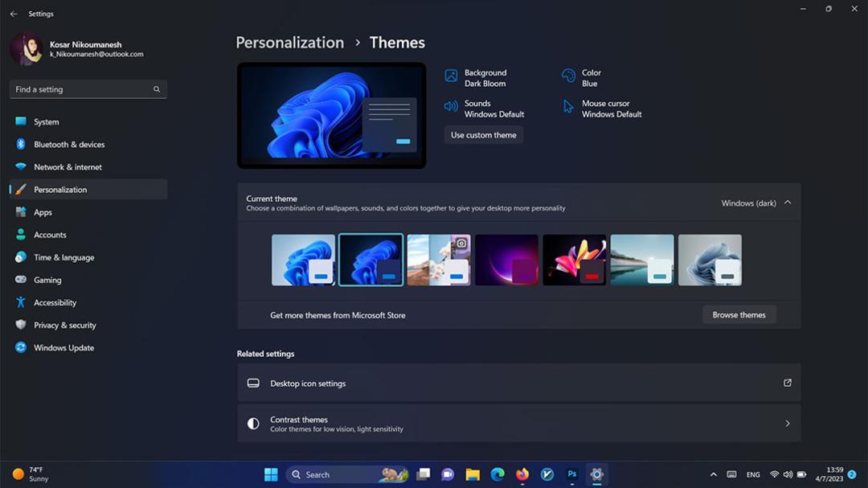The width and height of the screenshot is (868, 488).
Task: Open the weather widget showing 74°F Sunny
Action: click(31, 474)
